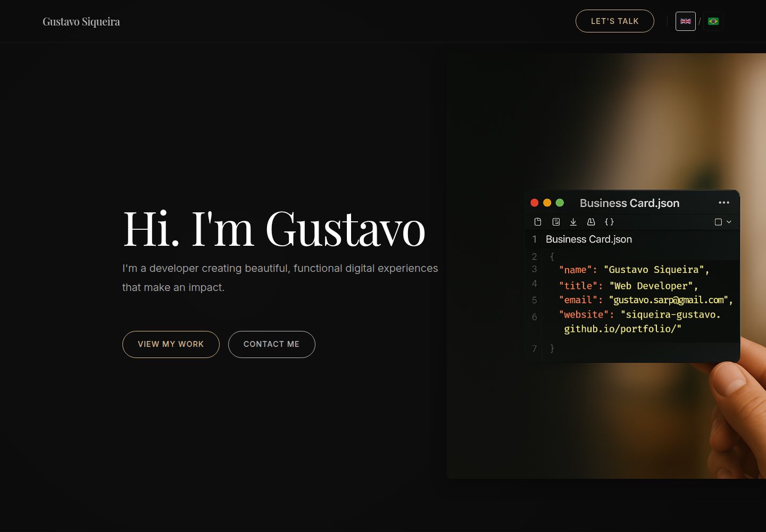Screen dimensions: 766x532
Task: Expand the small chevron in the card toolbar
Action: (729, 222)
